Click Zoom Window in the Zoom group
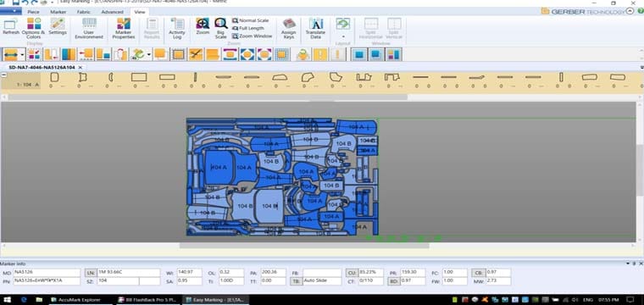Screen dimensions: 644x305 [253, 36]
